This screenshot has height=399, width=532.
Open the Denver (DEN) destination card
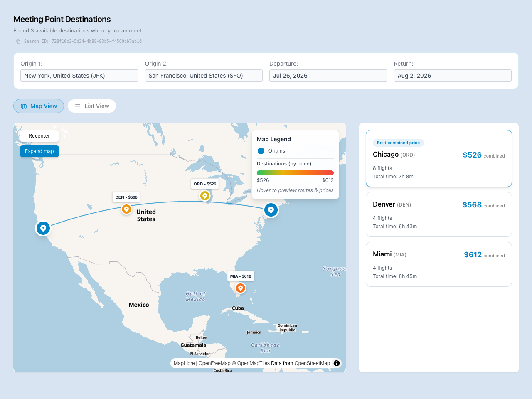pyautogui.click(x=439, y=214)
